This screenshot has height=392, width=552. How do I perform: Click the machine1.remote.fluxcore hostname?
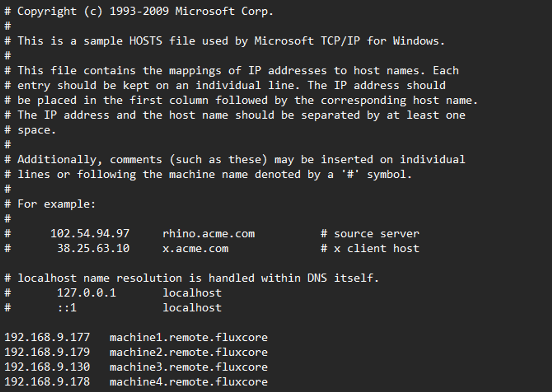click(x=189, y=337)
